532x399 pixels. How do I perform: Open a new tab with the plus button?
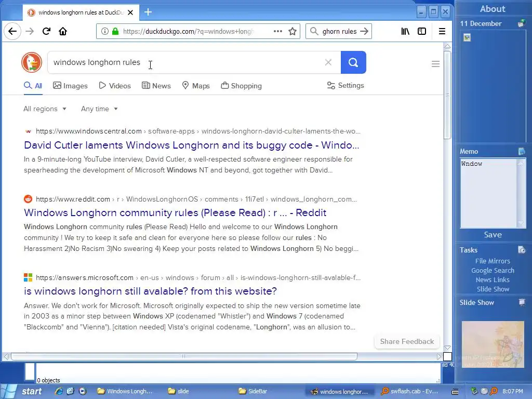tap(148, 12)
